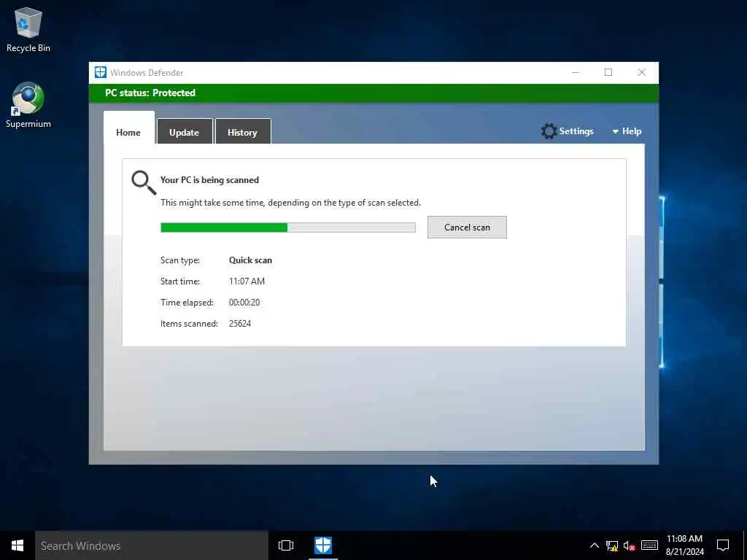The width and height of the screenshot is (747, 560).
Task: Open Settings via the gear icon
Action: tap(549, 131)
